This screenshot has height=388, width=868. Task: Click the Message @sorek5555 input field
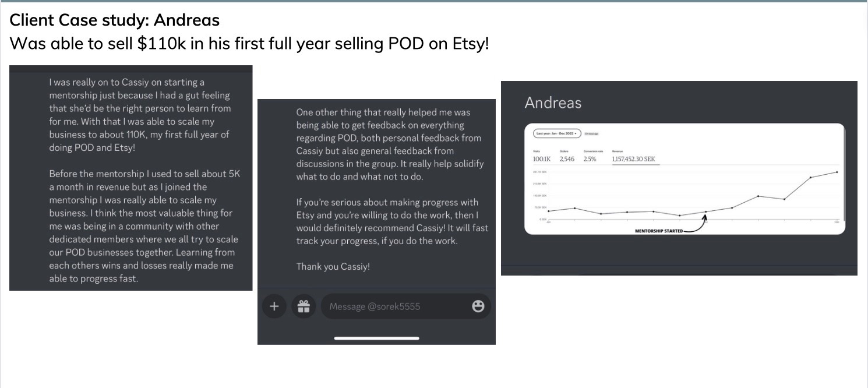pos(406,306)
